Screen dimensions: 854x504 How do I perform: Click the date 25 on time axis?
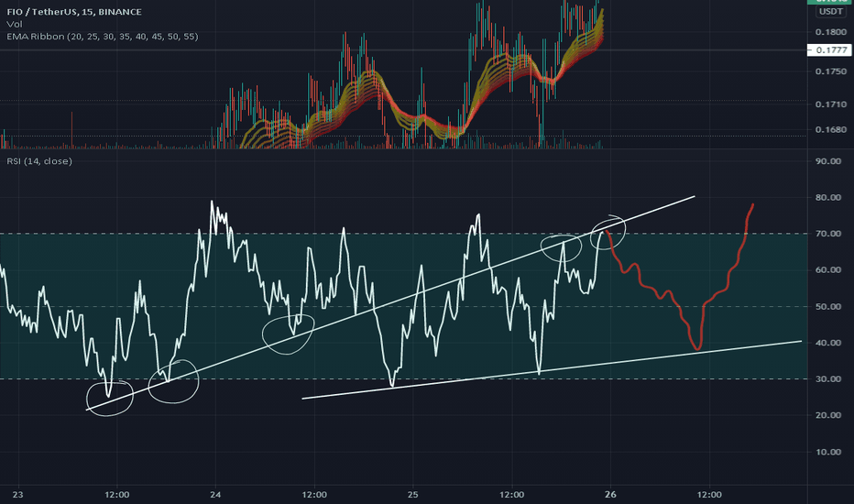(x=413, y=495)
